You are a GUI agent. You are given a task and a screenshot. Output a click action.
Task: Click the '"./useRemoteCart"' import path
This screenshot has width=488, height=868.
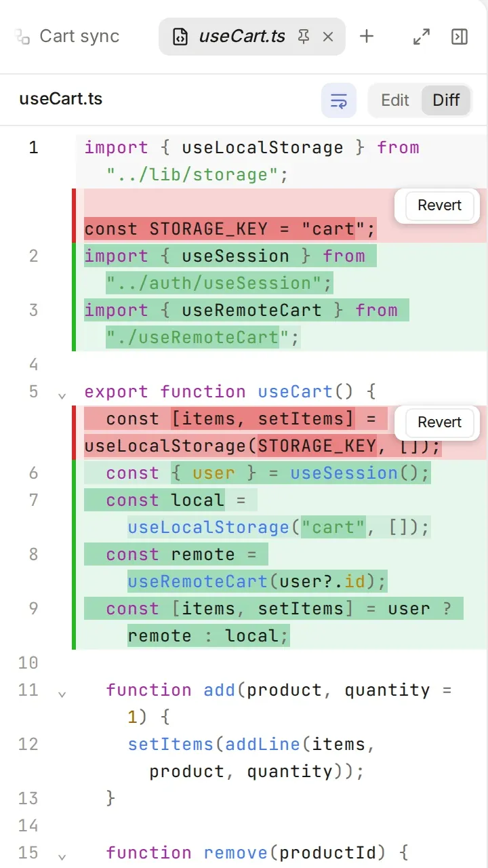pos(197,338)
